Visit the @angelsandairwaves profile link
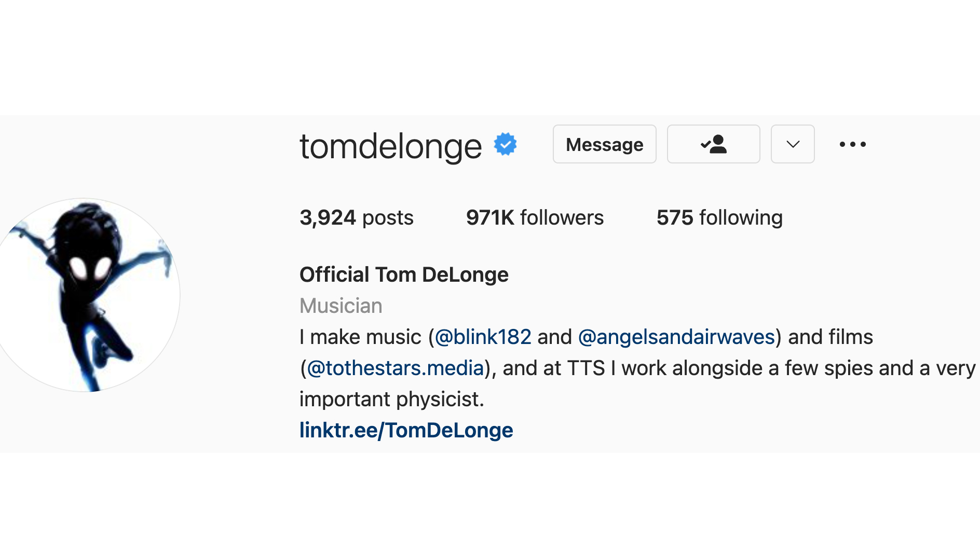The image size is (980, 551). point(676,337)
